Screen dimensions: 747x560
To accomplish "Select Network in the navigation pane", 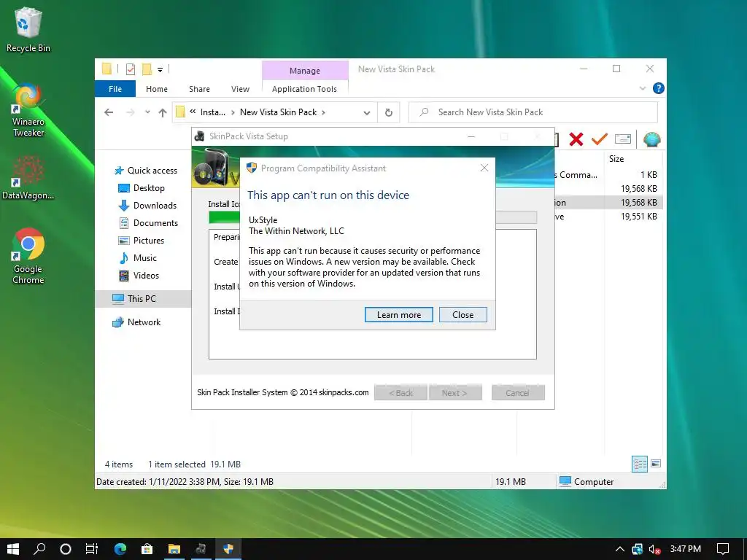I will [x=136, y=322].
